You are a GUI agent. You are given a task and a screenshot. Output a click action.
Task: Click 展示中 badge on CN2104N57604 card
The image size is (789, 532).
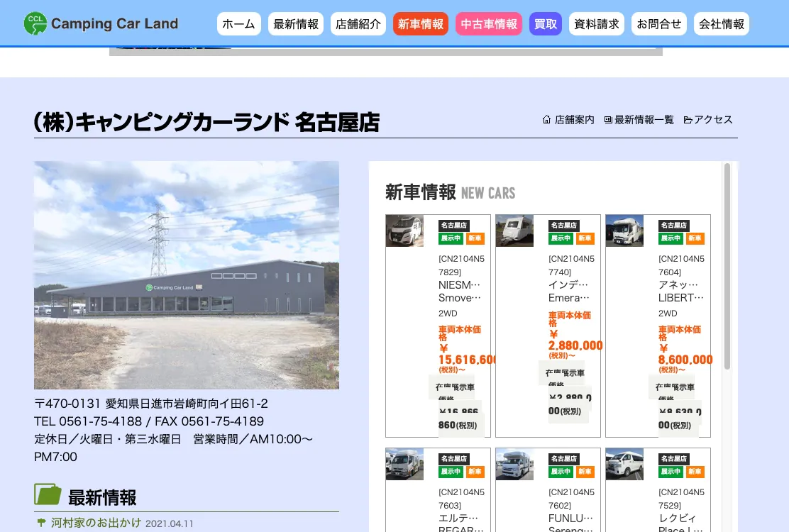point(671,238)
